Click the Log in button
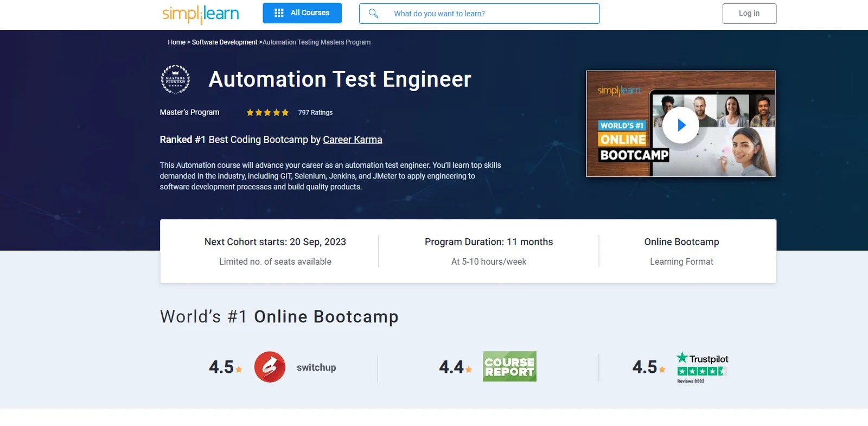This screenshot has height=426, width=868. click(749, 14)
